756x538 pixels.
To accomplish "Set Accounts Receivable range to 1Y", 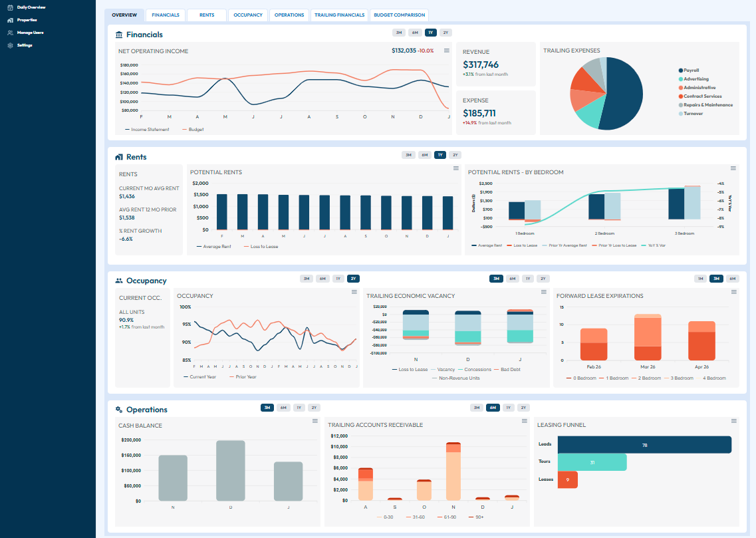I will (508, 408).
